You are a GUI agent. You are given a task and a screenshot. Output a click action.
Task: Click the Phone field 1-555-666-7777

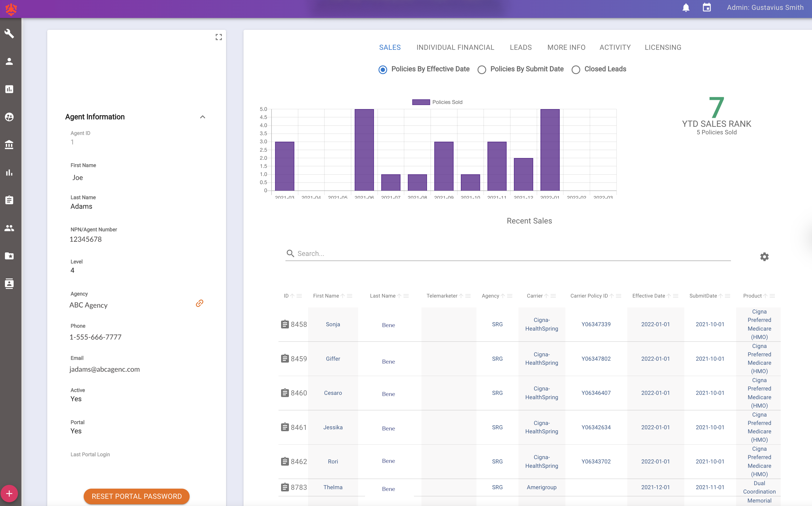pyautogui.click(x=95, y=337)
